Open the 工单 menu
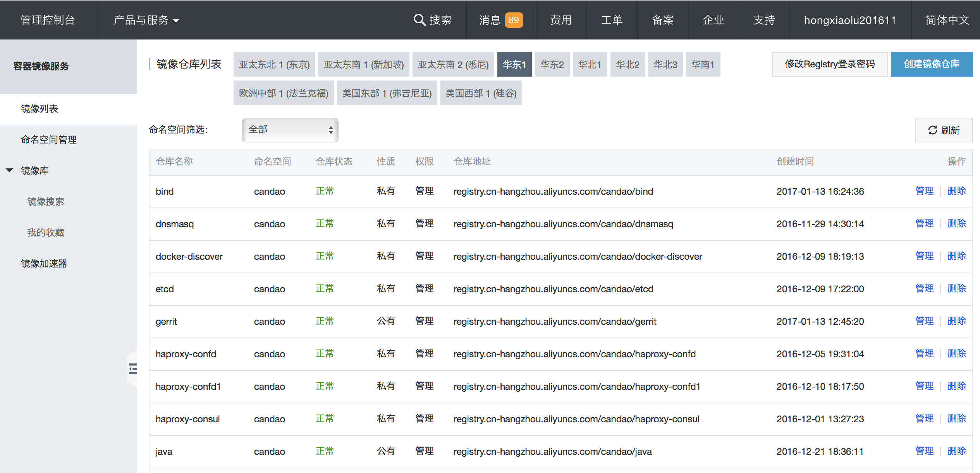 pos(612,20)
